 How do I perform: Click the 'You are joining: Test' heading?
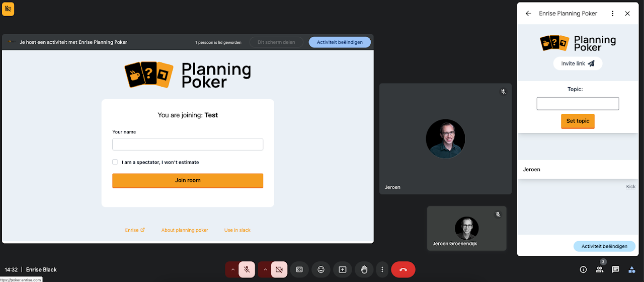click(x=188, y=115)
